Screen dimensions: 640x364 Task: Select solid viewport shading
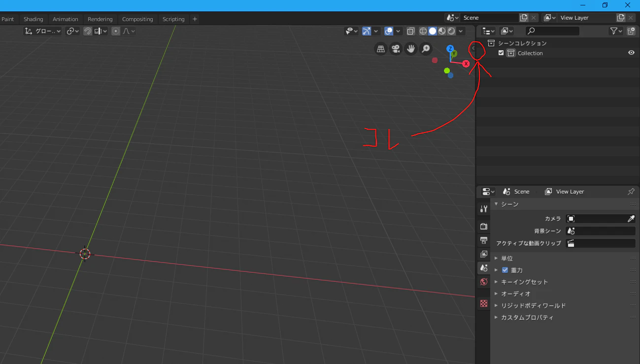433,31
